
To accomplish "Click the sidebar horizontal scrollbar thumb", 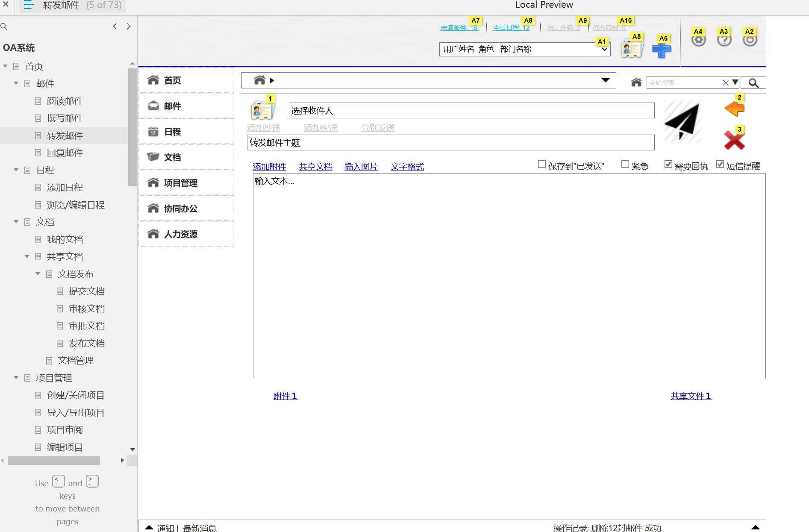I will click(54, 460).
